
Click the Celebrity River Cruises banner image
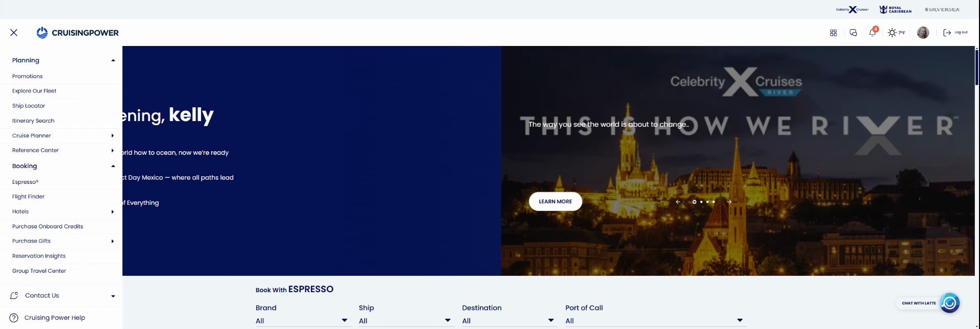coord(738,161)
